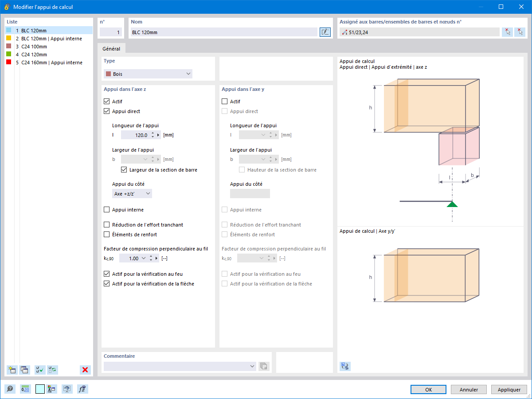
Task: Copy the selected design support
Action: [24, 370]
